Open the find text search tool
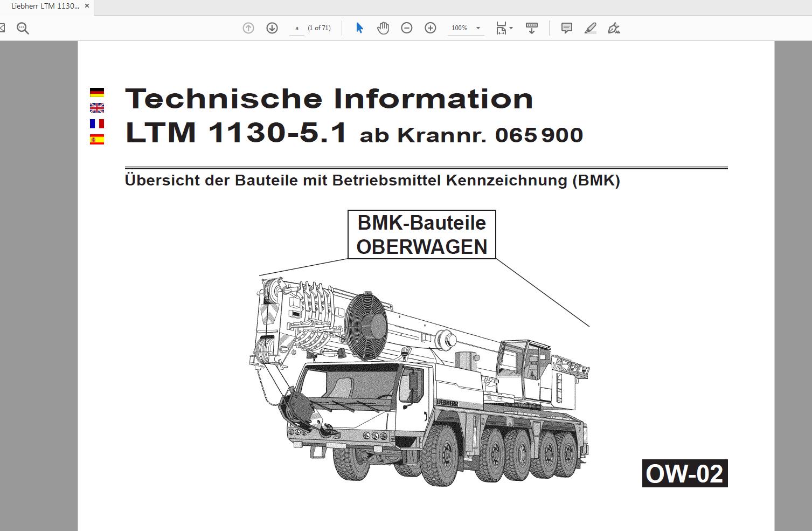 click(23, 28)
